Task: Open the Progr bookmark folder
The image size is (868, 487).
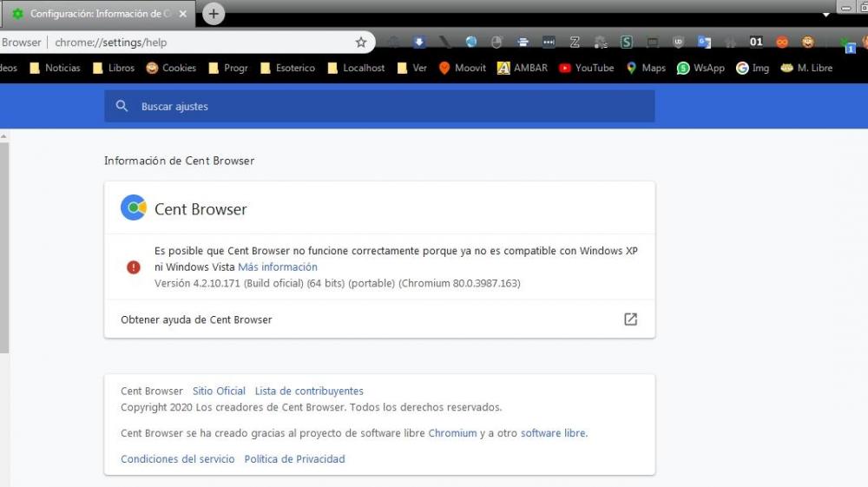Action: 228,68
